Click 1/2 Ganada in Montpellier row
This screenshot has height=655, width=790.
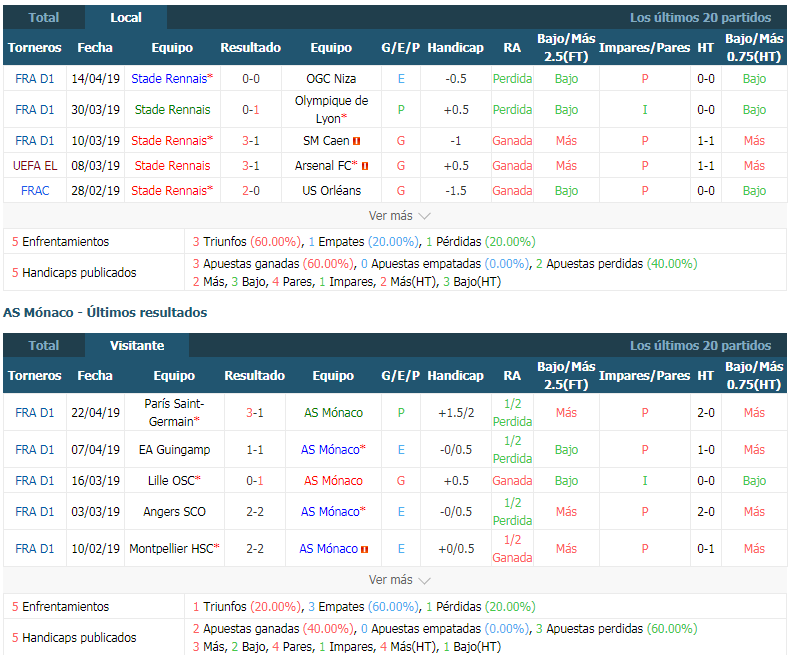(512, 549)
